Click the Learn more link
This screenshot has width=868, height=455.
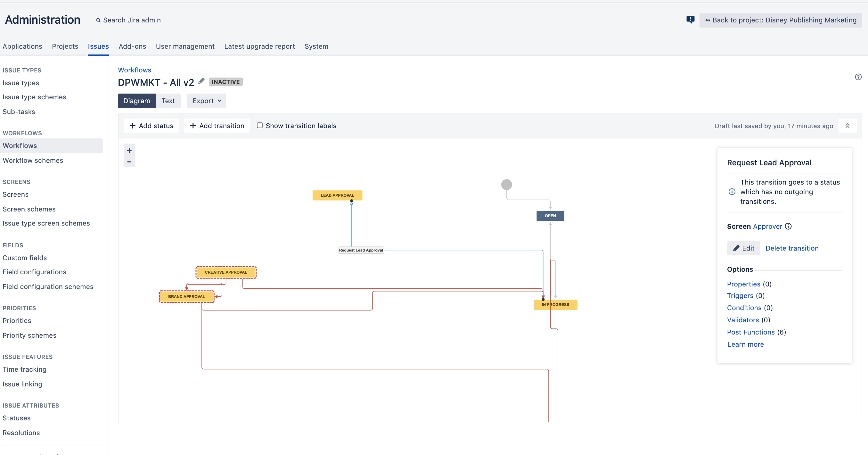(x=746, y=344)
